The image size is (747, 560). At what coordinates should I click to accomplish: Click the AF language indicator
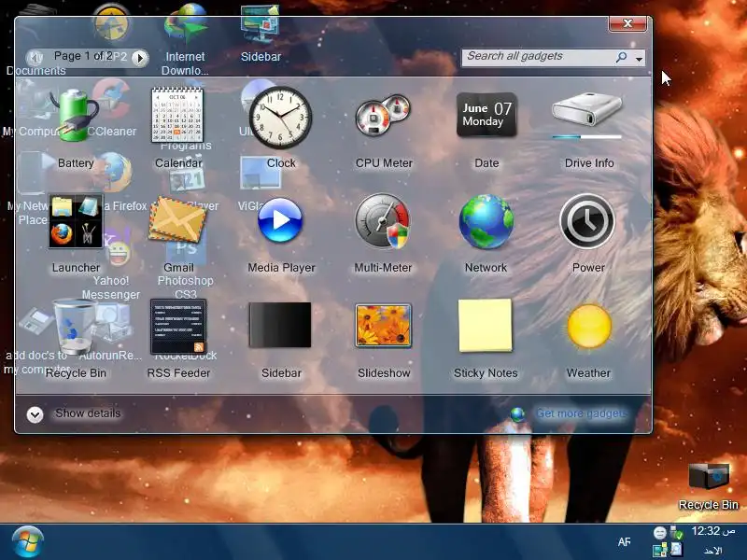pyautogui.click(x=624, y=542)
